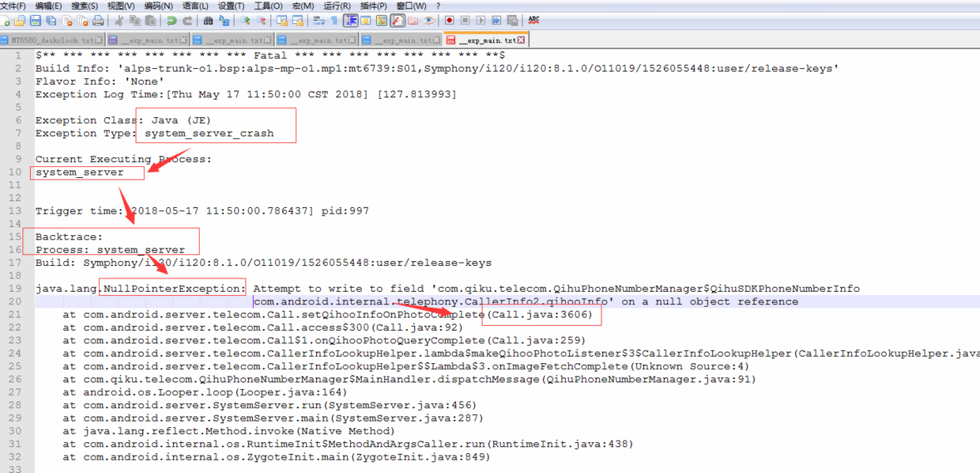Click line number 10 in the gutter
980x473 pixels.
[16, 172]
